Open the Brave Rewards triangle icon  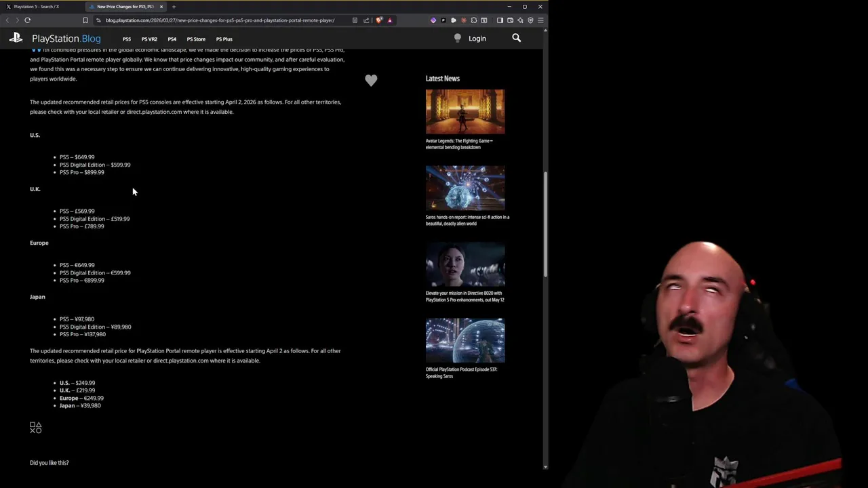click(x=390, y=20)
